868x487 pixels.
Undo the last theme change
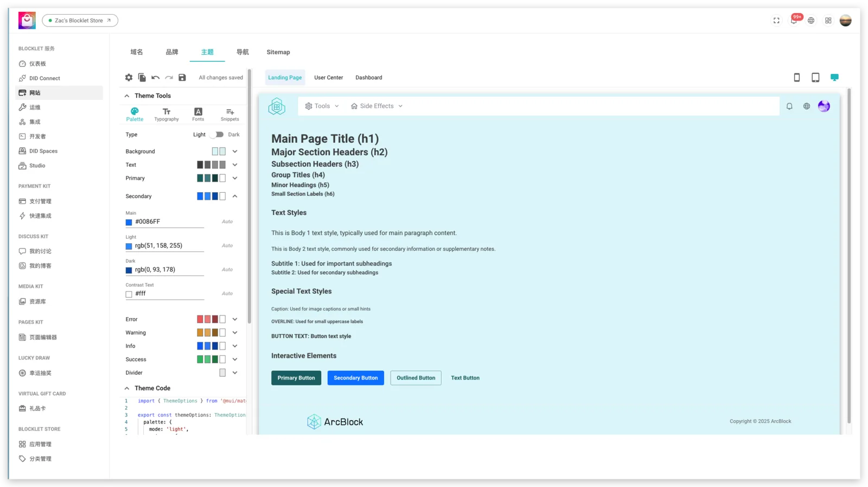tap(155, 78)
